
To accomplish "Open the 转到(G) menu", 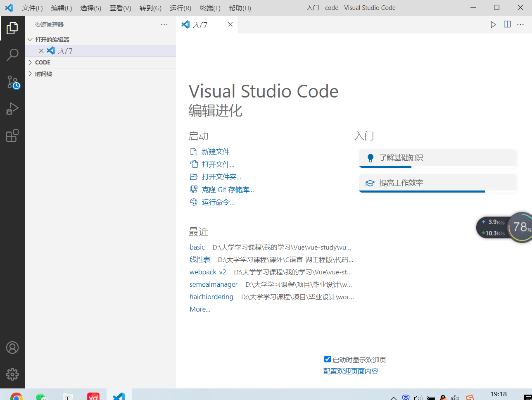I will (x=150, y=8).
